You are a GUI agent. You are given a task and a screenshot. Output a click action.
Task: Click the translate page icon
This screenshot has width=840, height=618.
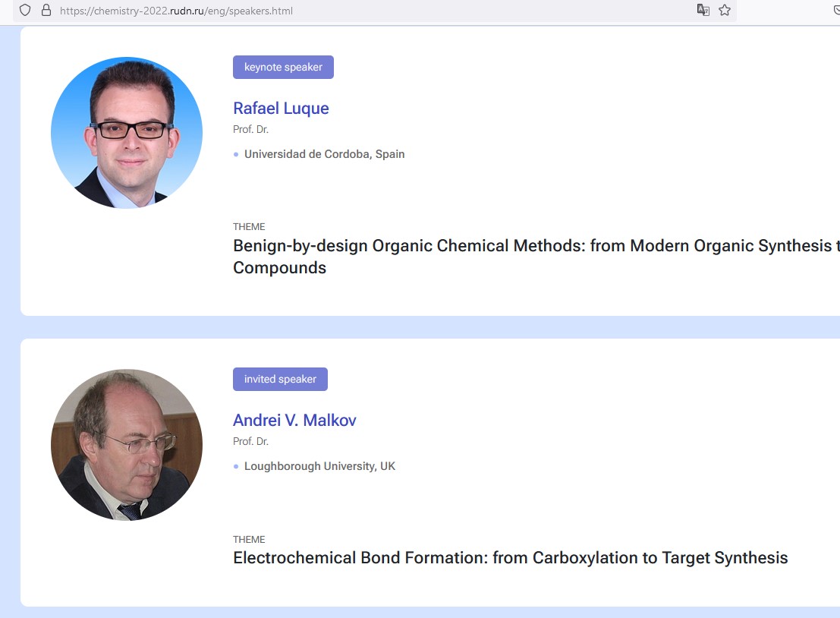703,11
